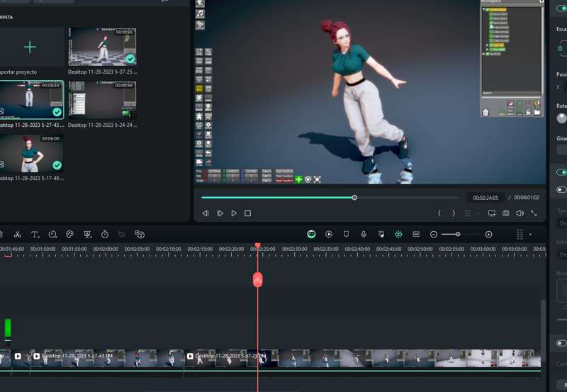Open the AI portrait cutout tool

point(87,235)
